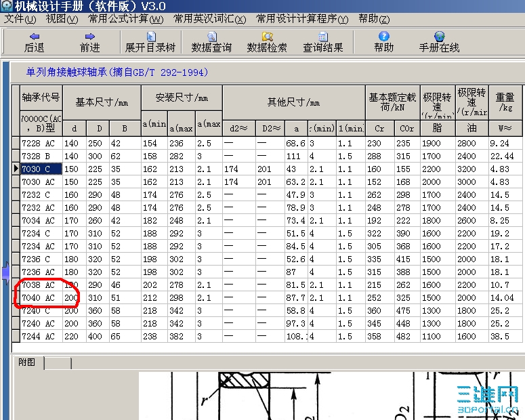
Task: Open 常用公式计算(W) menu
Action: tap(126, 19)
